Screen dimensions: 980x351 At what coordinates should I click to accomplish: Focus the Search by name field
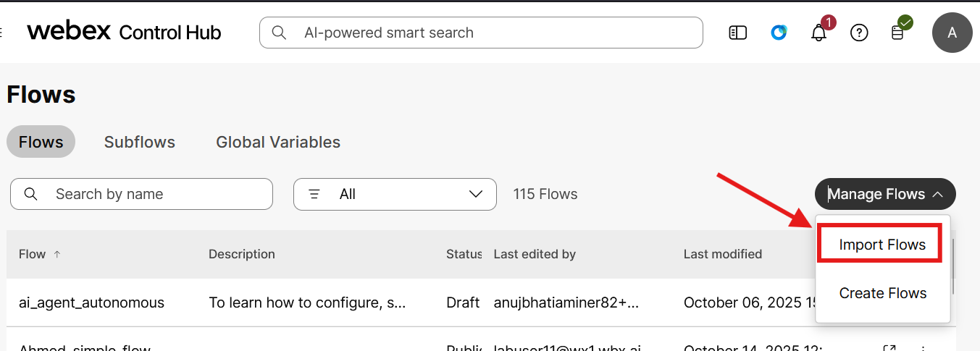(x=141, y=194)
